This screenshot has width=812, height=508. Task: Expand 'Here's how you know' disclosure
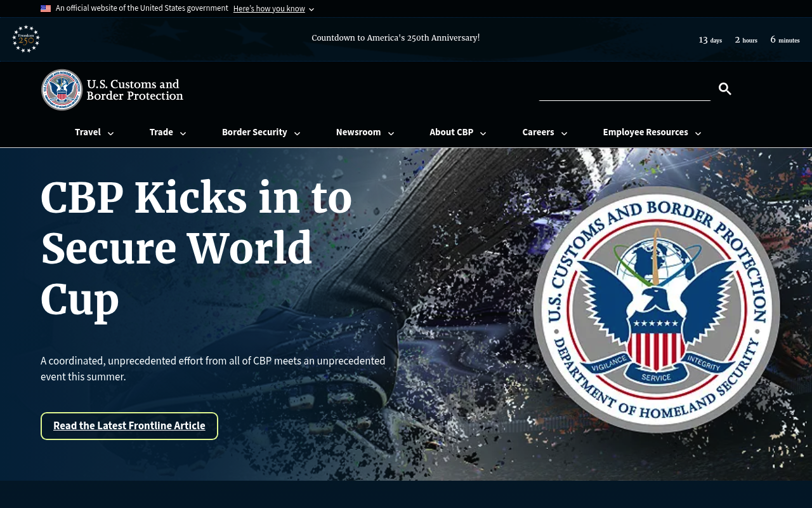[x=273, y=9]
